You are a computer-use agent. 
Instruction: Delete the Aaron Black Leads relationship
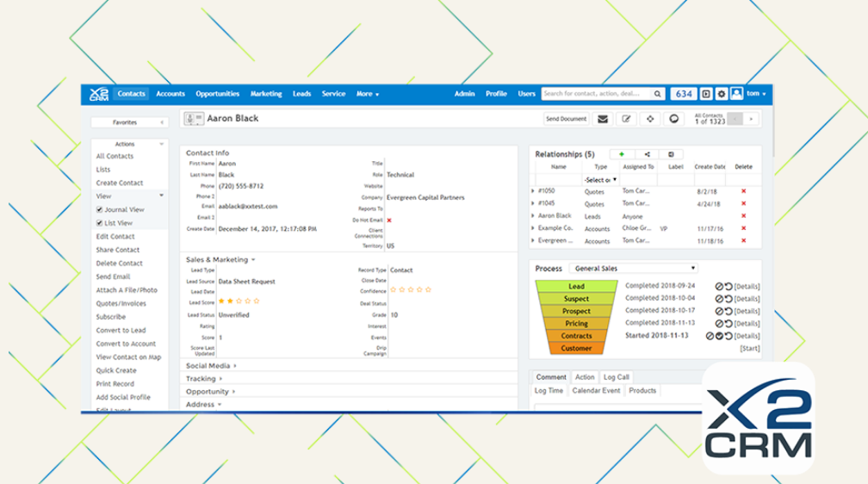tap(743, 216)
